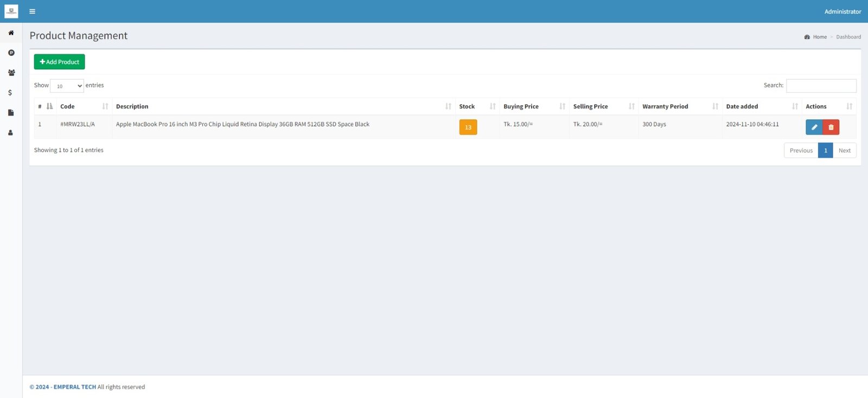Screen dimensions: 868x398
Task: Click the row number 1 cell
Action: click(x=45, y=127)
